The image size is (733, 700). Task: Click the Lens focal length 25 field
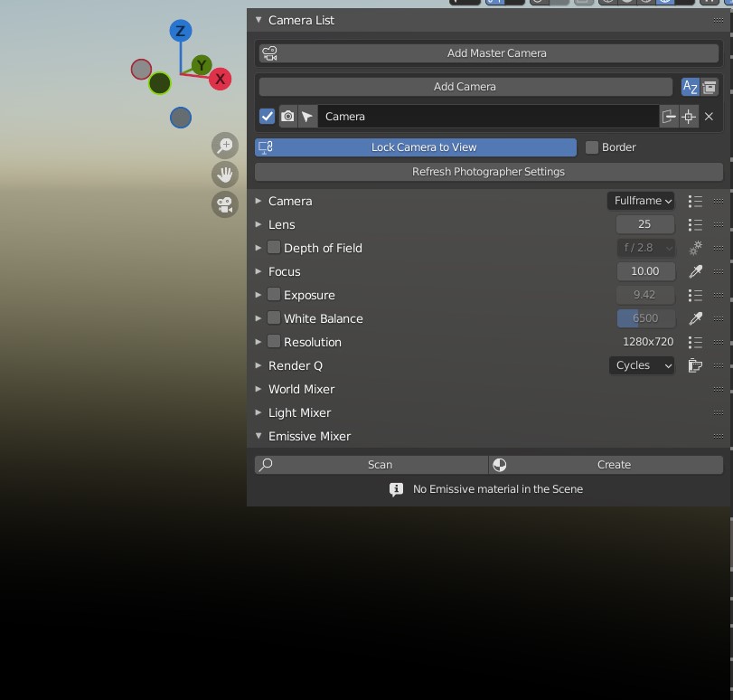[x=645, y=224]
